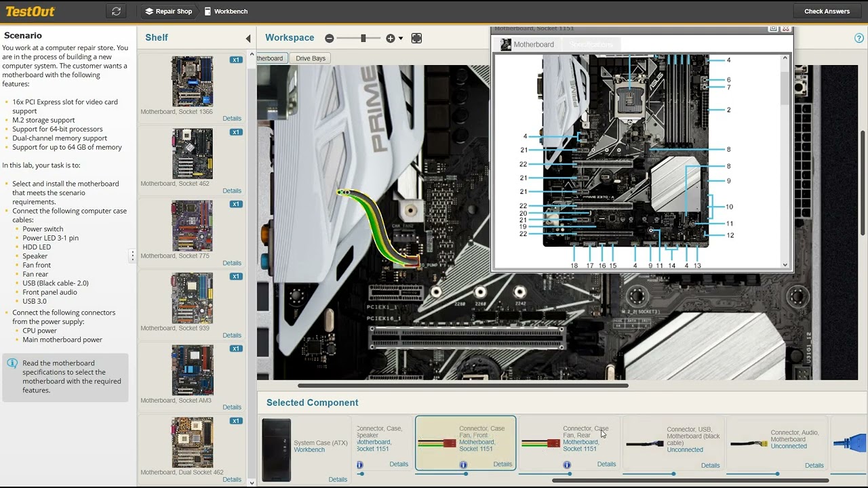Click the Check Answers button

[827, 12]
